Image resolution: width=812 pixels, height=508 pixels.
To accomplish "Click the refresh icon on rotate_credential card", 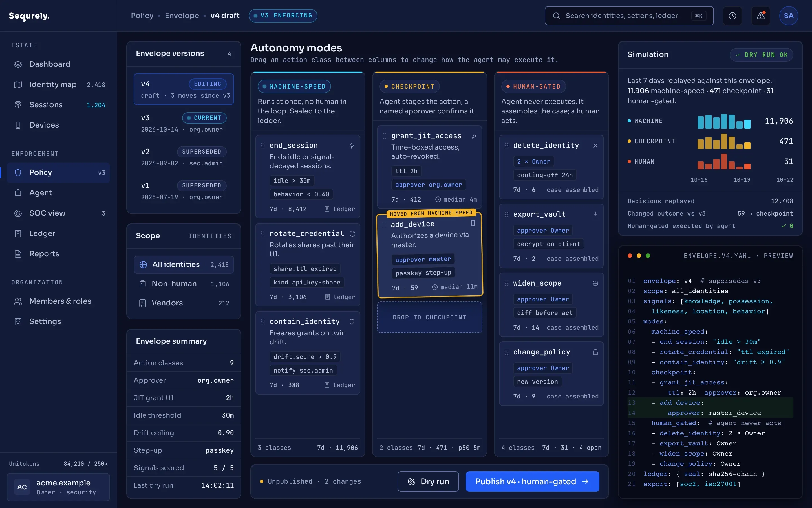I will (352, 233).
